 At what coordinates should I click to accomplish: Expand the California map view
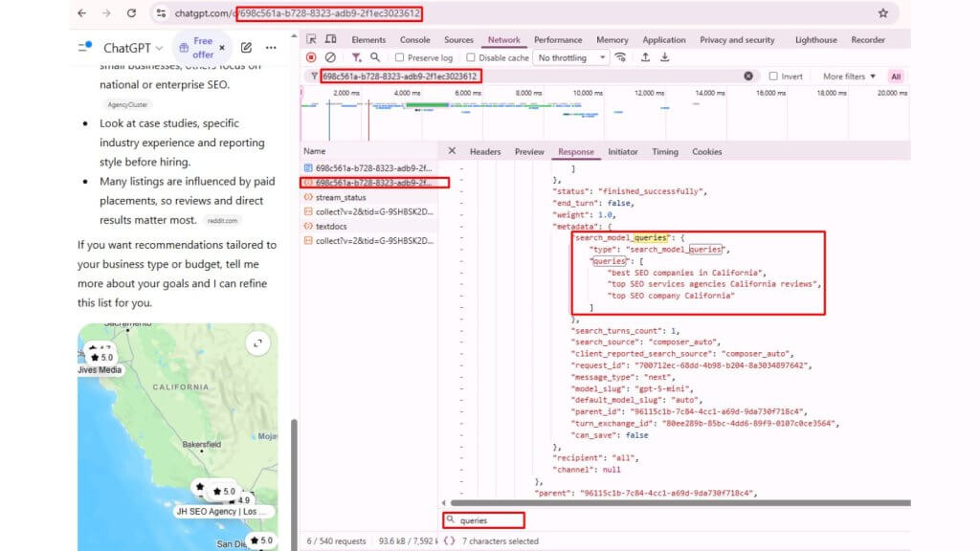click(x=257, y=343)
